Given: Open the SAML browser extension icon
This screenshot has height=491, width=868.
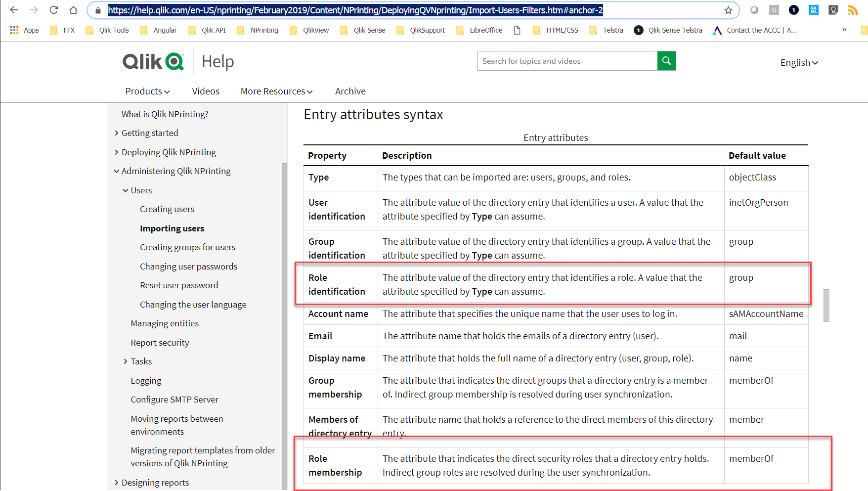Looking at the screenshot, I should (813, 9).
